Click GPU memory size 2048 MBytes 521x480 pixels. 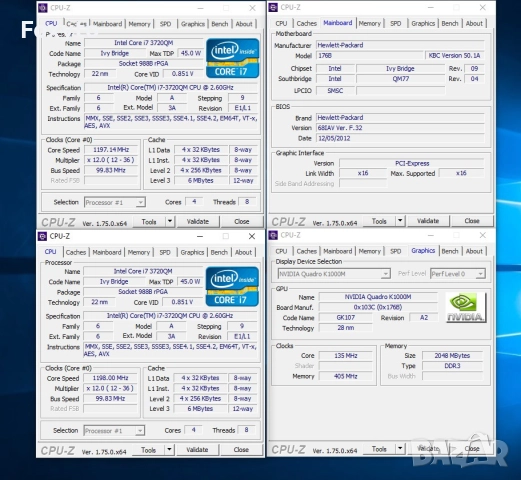tap(452, 356)
